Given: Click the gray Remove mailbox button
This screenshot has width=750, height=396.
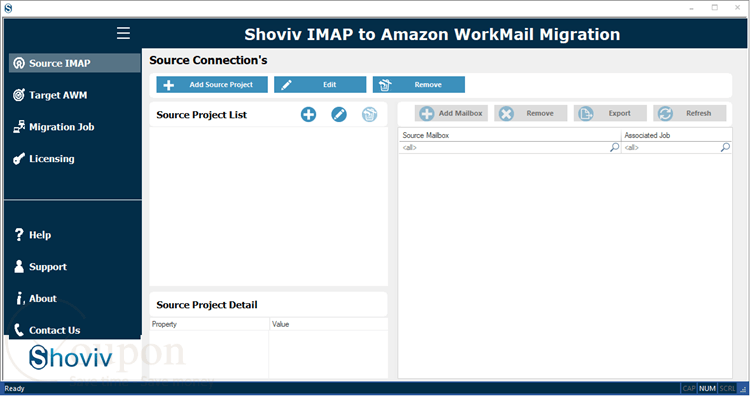Looking at the screenshot, I should click(x=530, y=113).
